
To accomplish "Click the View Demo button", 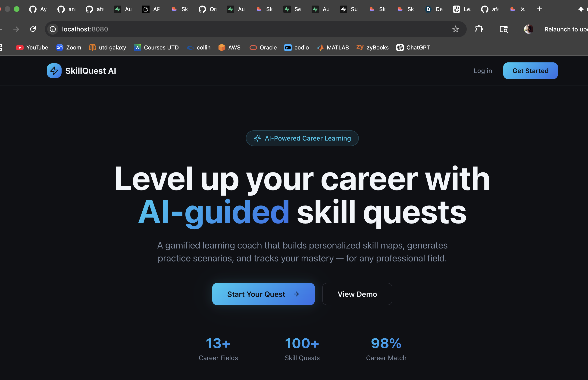I will click(357, 294).
